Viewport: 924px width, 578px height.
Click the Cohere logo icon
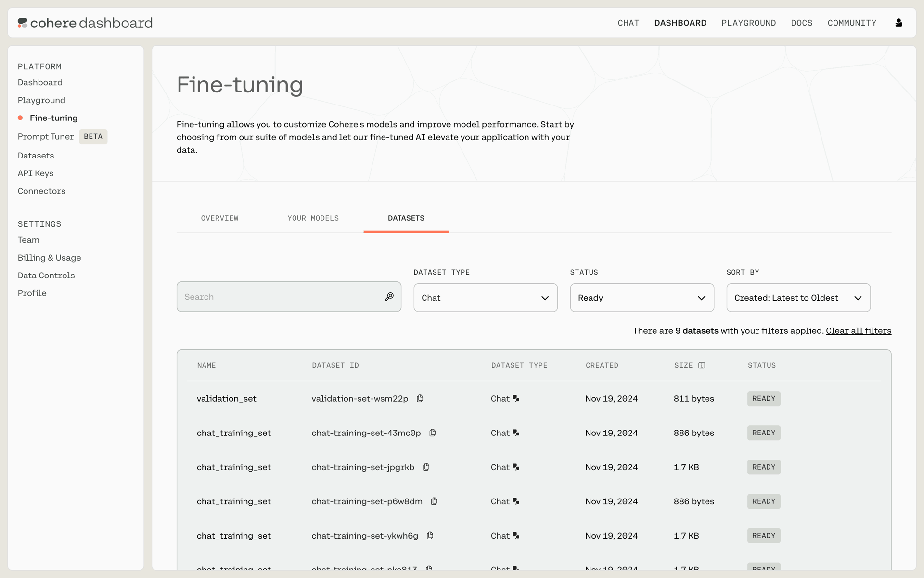(x=23, y=23)
